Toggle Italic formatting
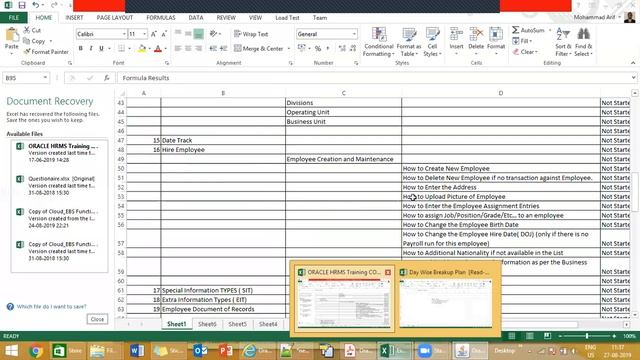Viewport: 640px width, 360px height. (x=91, y=49)
